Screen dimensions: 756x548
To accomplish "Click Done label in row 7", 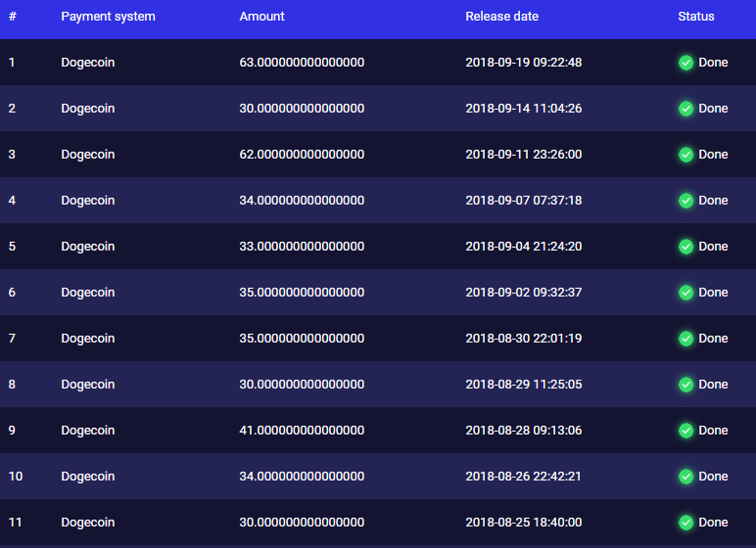I will pos(713,339).
